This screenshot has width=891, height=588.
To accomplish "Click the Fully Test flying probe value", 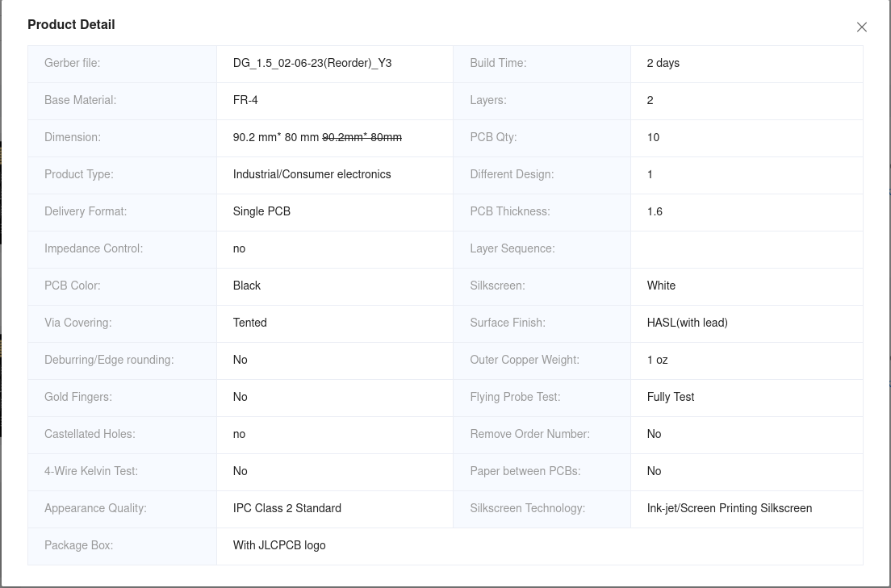I will click(671, 397).
